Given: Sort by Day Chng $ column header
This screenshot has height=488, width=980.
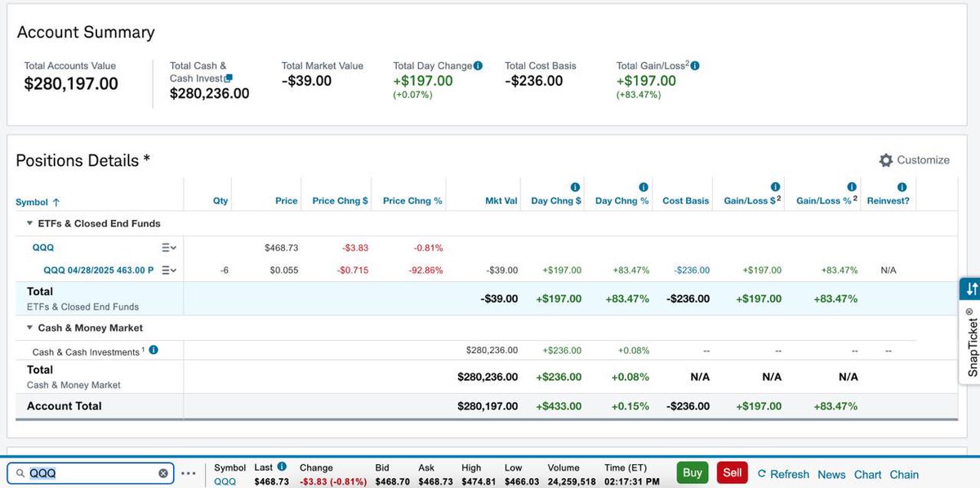Looking at the screenshot, I should tap(556, 200).
